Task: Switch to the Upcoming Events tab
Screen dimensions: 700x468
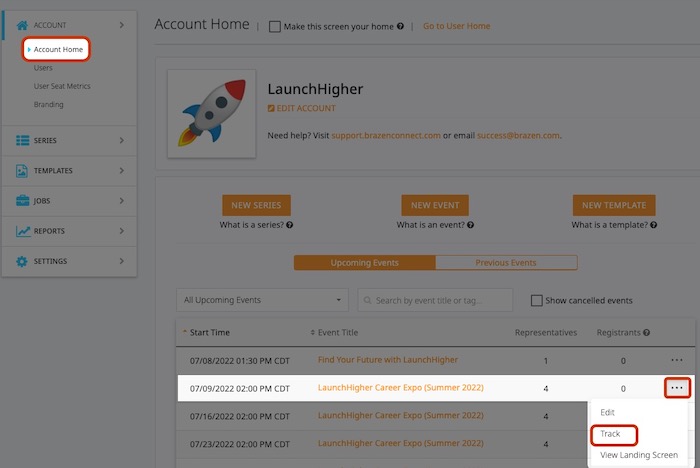Action: tap(365, 263)
